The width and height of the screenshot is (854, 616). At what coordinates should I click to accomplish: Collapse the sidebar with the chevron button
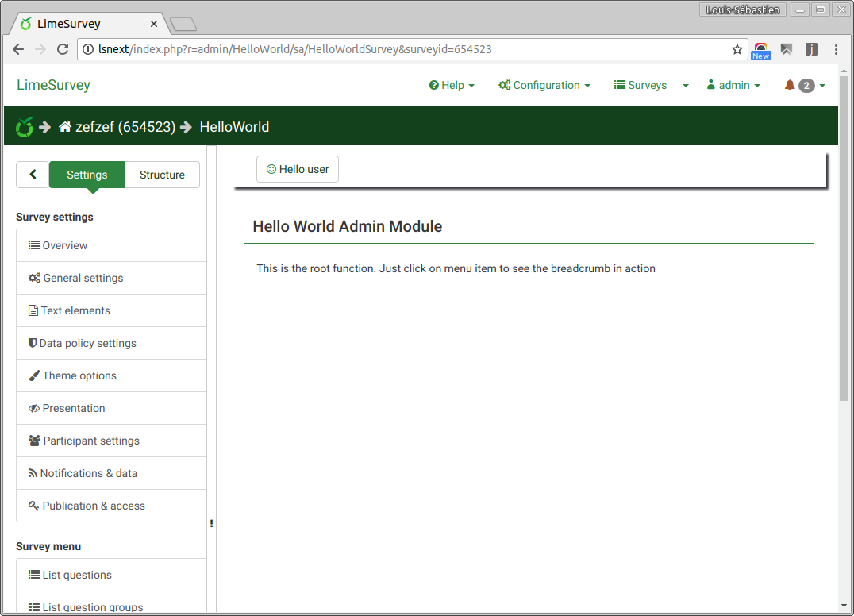33,175
